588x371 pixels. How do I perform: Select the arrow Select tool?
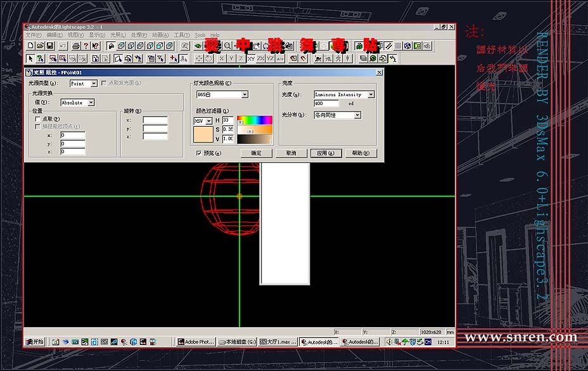click(x=31, y=58)
